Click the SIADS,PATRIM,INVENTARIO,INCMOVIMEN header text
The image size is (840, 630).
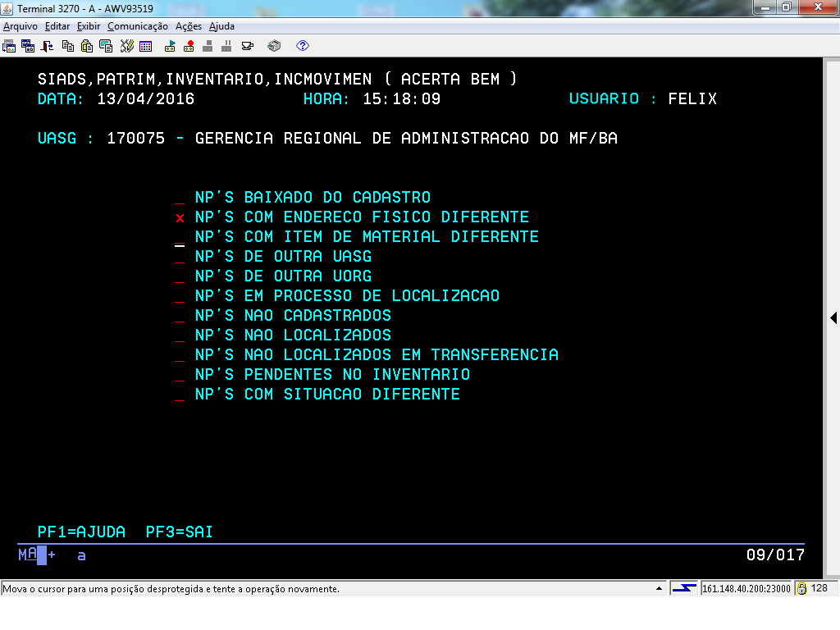204,80
